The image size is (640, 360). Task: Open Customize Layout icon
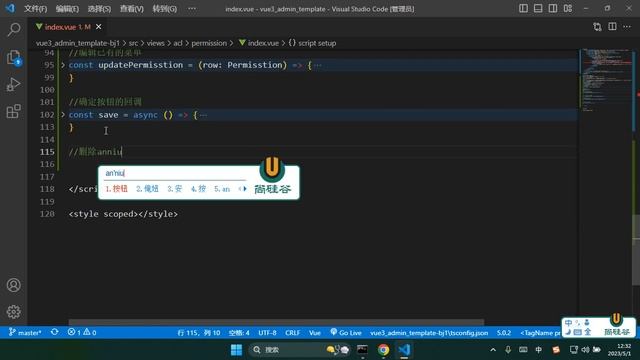click(x=568, y=8)
